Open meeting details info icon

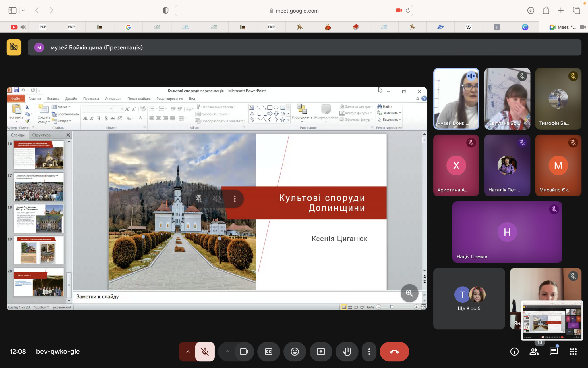[x=514, y=351]
